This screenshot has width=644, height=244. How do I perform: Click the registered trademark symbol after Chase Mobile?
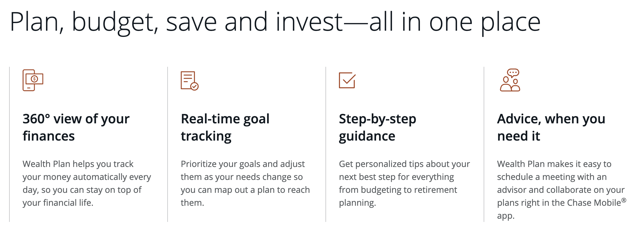pos(624,200)
